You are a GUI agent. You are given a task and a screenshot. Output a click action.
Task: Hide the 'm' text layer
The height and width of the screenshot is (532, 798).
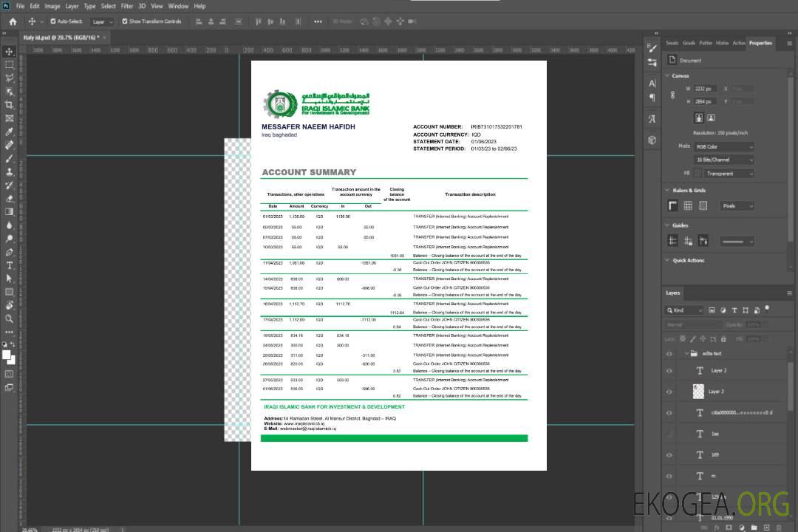click(x=669, y=476)
